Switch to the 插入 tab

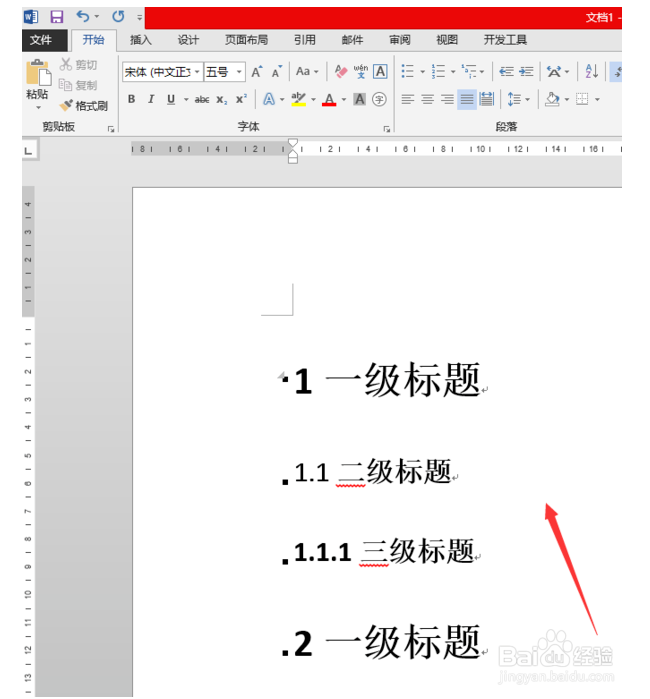pyautogui.click(x=140, y=40)
